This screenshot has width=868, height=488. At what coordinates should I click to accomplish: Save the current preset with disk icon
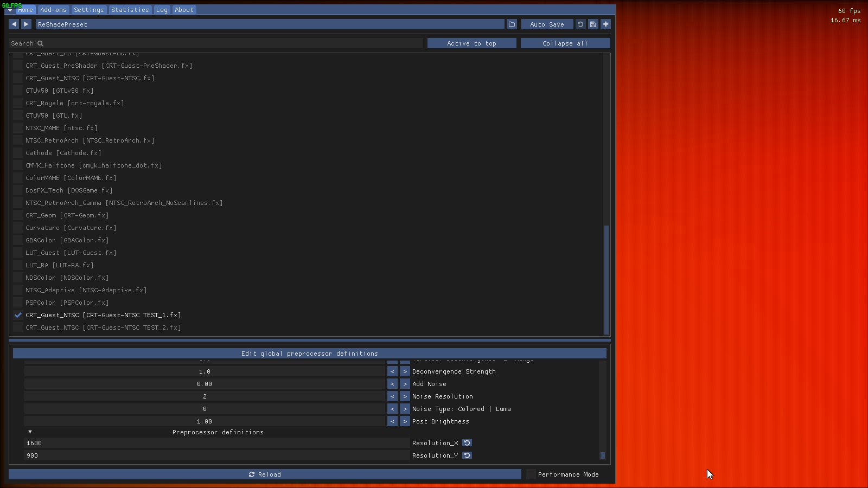[593, 24]
